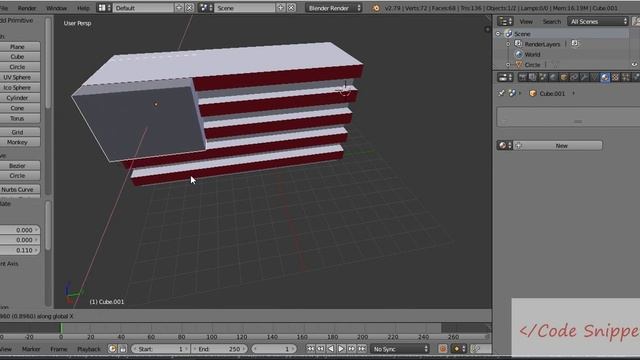Expand RenderLayers entry in outliner
This screenshot has height=360, width=640.
click(509, 44)
